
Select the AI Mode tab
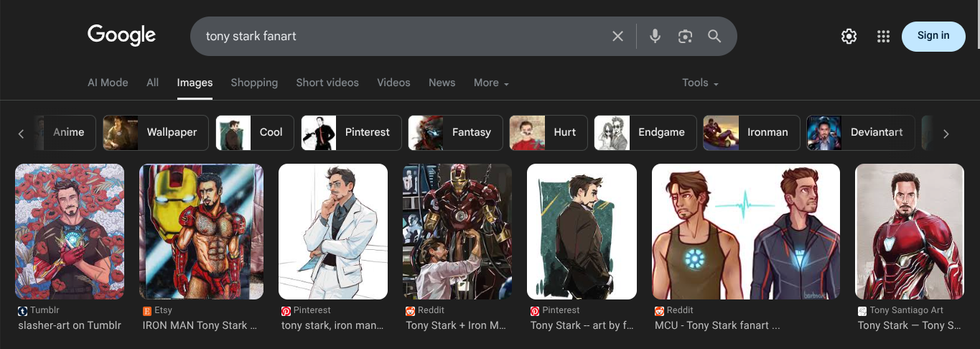(108, 83)
